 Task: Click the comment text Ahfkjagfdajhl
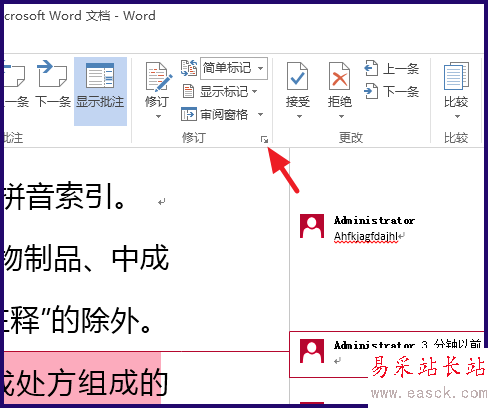point(366,236)
